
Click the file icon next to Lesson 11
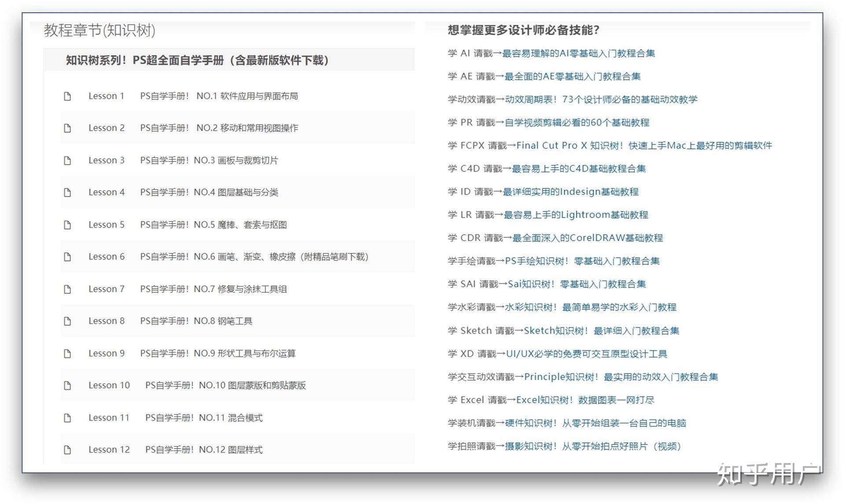[x=67, y=417]
